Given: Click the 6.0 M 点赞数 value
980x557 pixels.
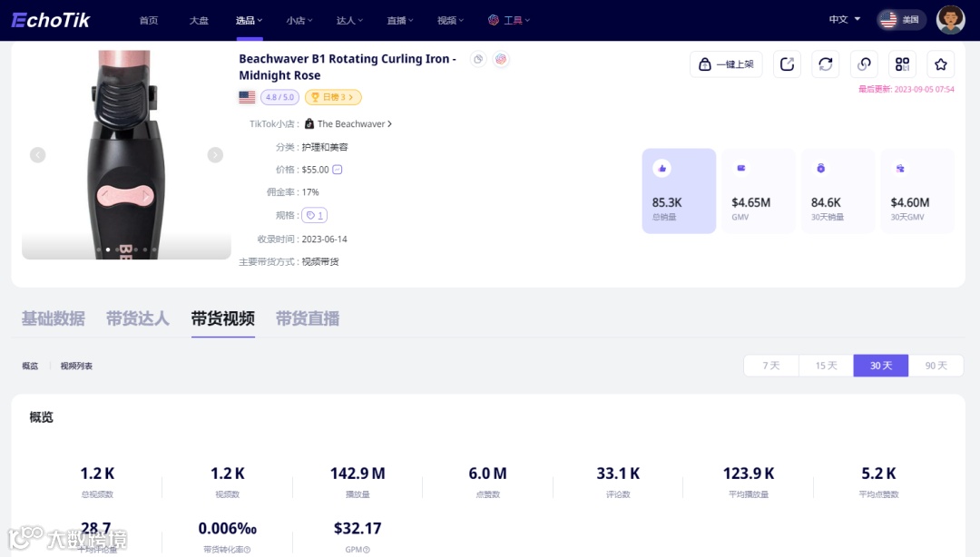Looking at the screenshot, I should pyautogui.click(x=487, y=474).
